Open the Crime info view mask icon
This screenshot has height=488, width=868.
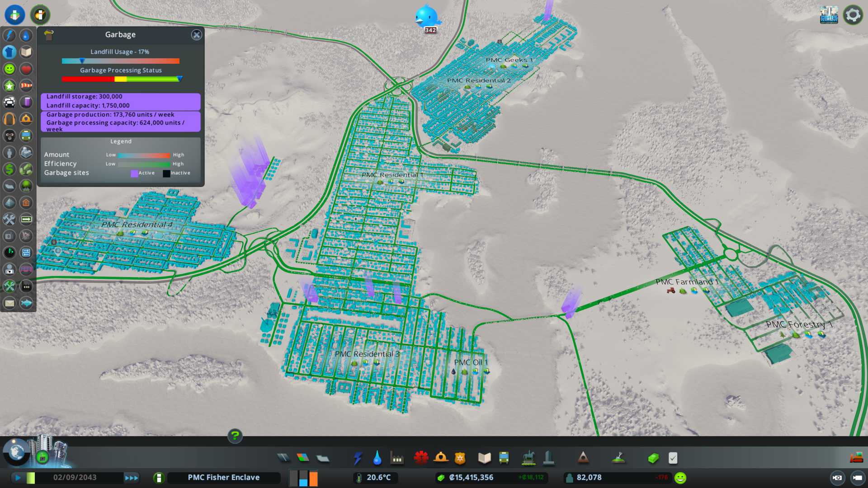pos(9,136)
